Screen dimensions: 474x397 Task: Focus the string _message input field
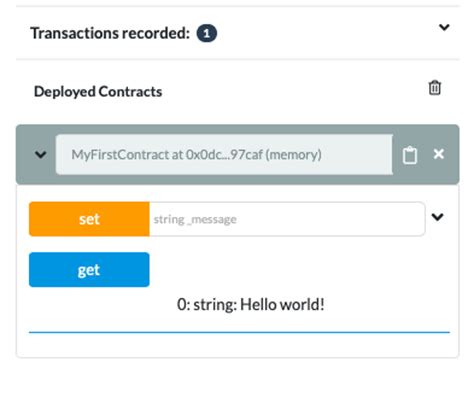point(287,219)
